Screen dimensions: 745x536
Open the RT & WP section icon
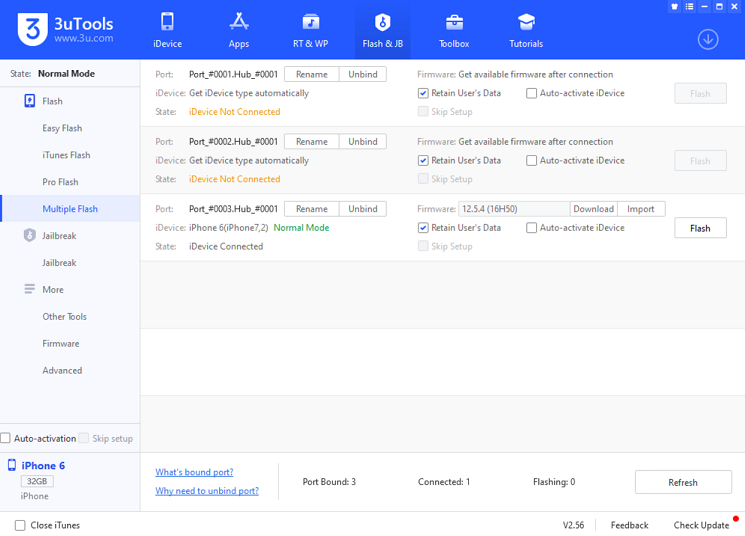(311, 22)
